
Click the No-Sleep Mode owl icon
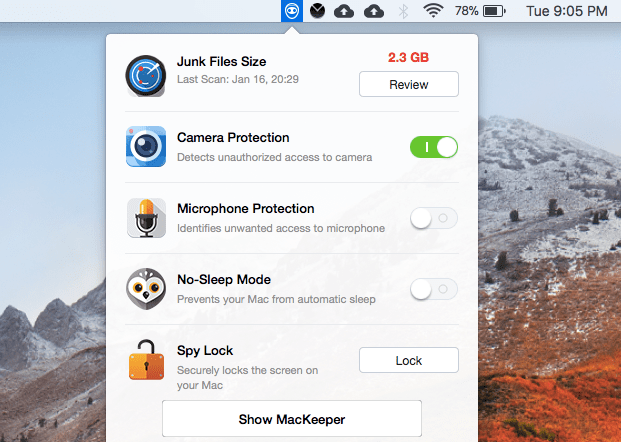(x=146, y=289)
